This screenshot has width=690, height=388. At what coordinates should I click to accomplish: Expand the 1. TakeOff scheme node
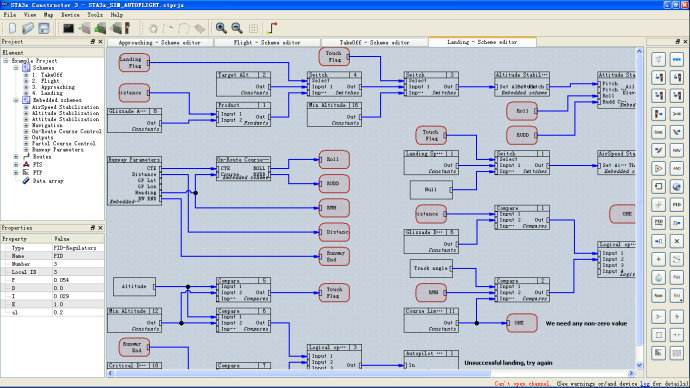26,75
